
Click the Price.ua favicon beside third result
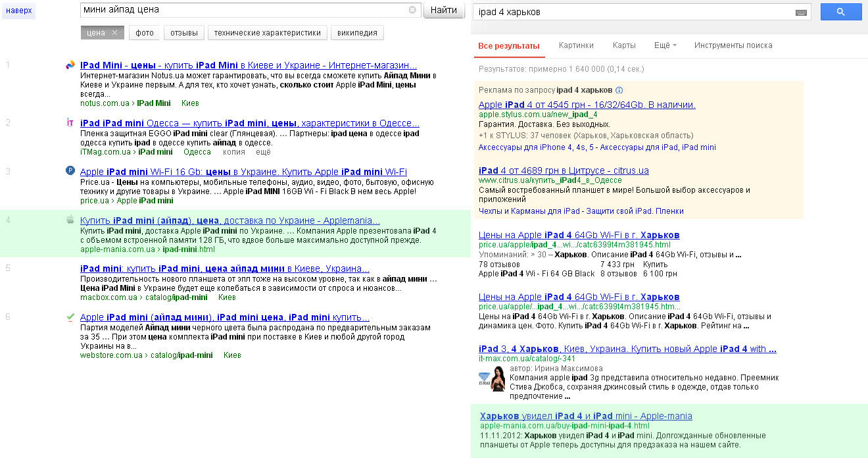(70, 170)
